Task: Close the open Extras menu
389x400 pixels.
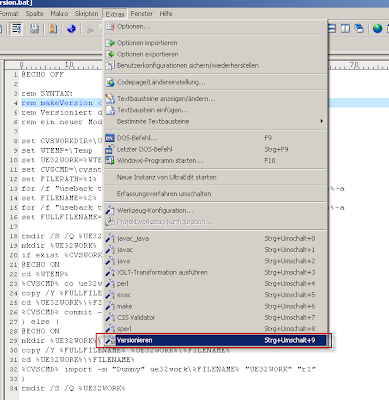Action: (x=115, y=14)
